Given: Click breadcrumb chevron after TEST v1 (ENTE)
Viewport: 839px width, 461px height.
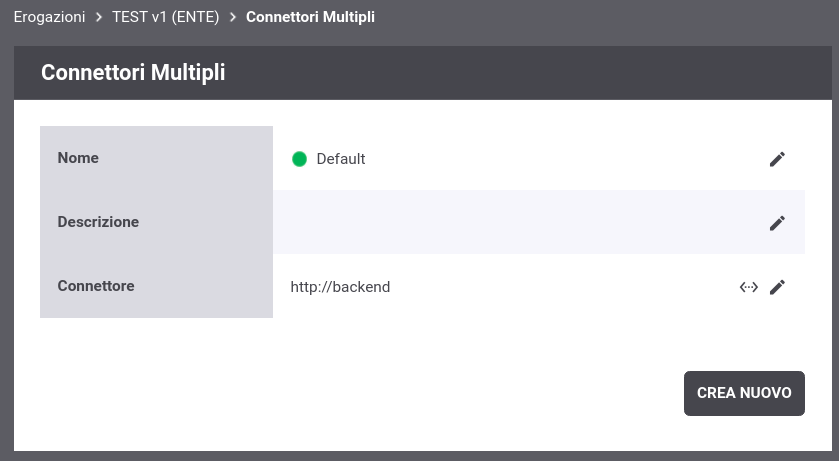Looking at the screenshot, I should click(233, 17).
